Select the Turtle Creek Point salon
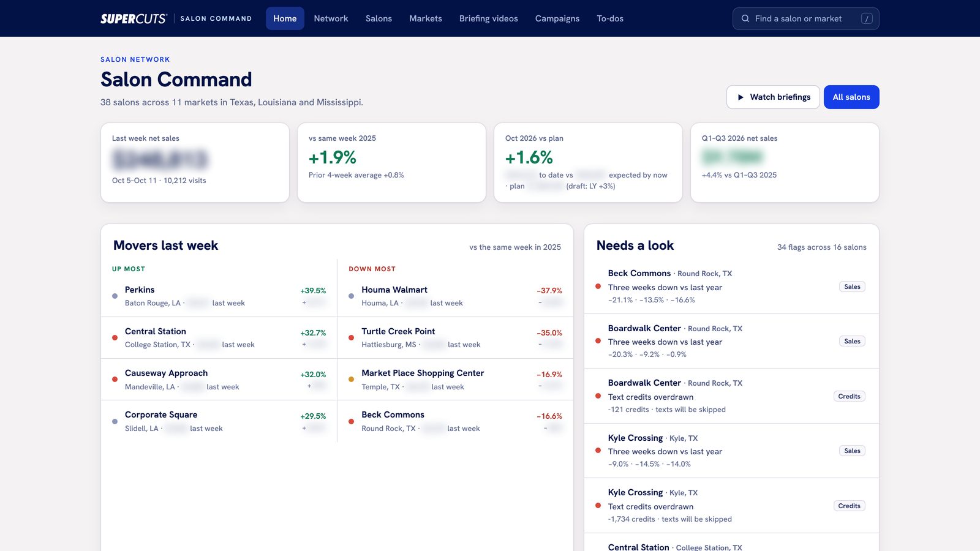Image resolution: width=980 pixels, height=551 pixels. [x=455, y=338]
